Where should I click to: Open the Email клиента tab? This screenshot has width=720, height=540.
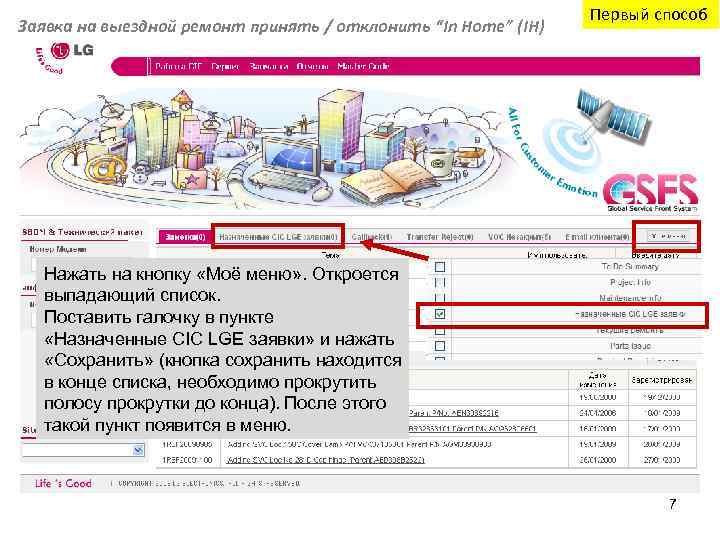click(x=597, y=237)
